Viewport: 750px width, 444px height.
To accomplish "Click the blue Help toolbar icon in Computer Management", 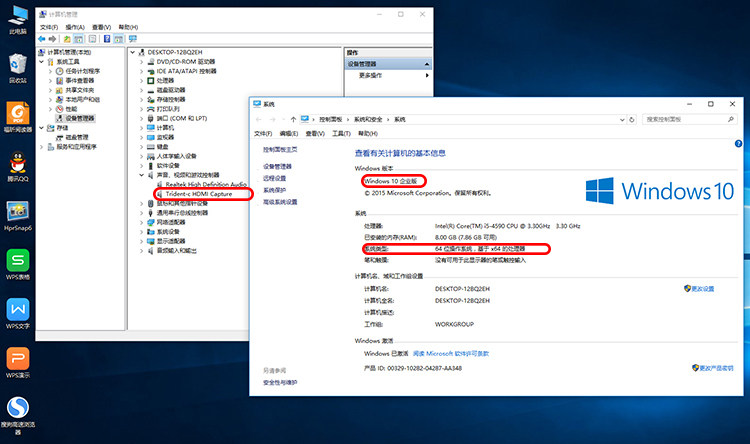I will pos(107,39).
